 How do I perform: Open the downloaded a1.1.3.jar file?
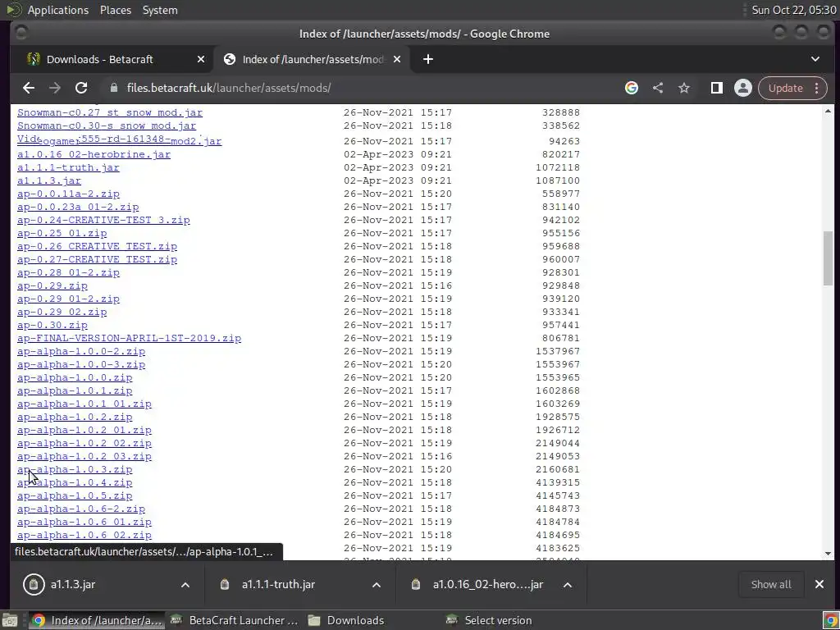tap(72, 584)
